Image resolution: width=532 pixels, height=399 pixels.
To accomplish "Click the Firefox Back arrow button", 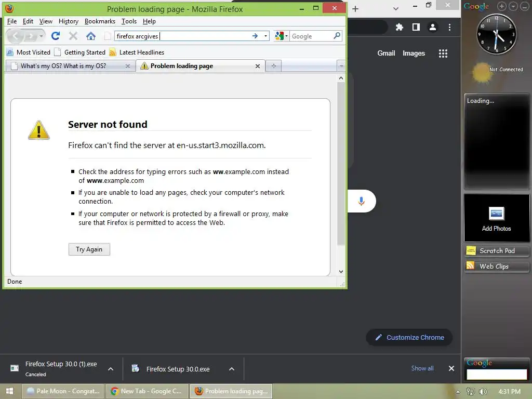I will (x=15, y=36).
